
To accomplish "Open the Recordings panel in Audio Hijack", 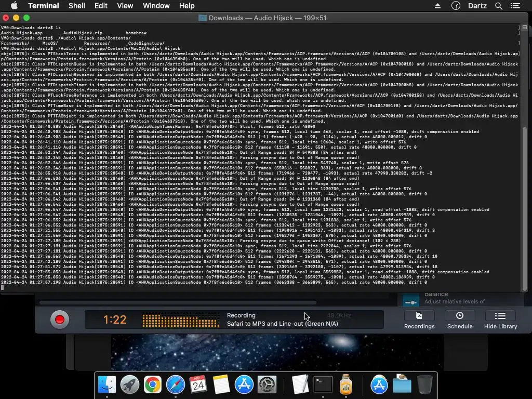I will tap(419, 320).
